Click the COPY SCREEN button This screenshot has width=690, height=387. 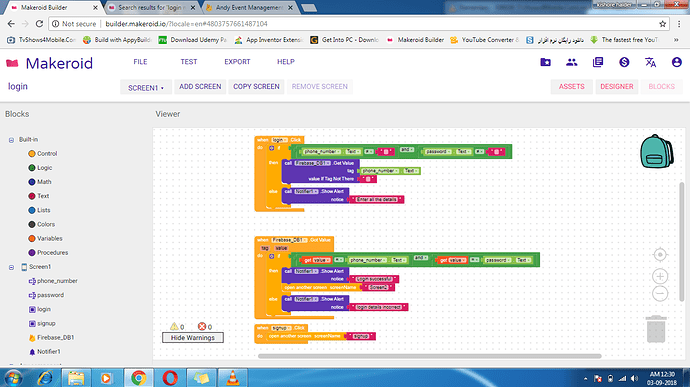(256, 87)
